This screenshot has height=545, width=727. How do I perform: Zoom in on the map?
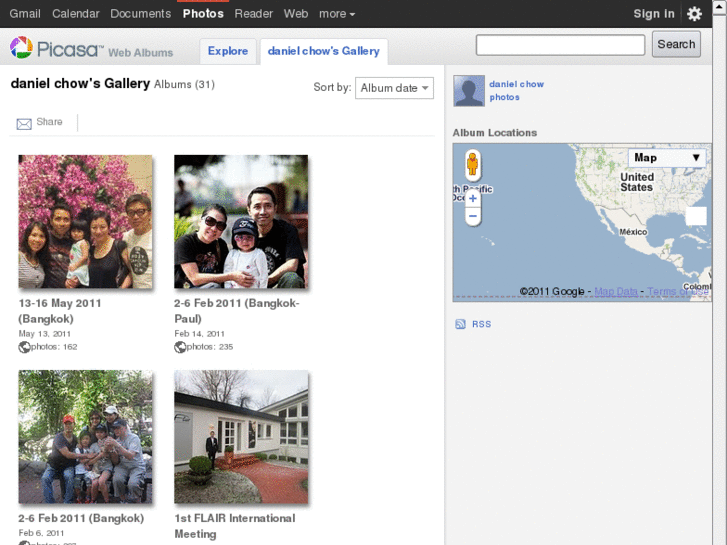pyautogui.click(x=473, y=199)
